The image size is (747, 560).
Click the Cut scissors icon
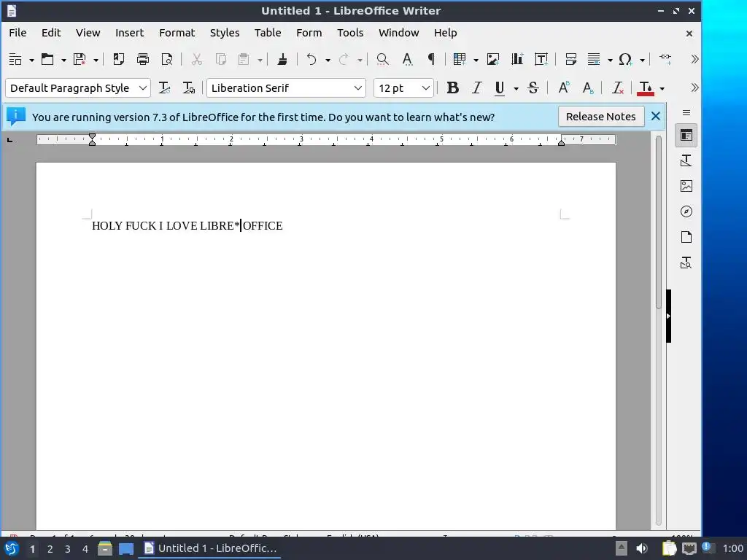(x=197, y=59)
